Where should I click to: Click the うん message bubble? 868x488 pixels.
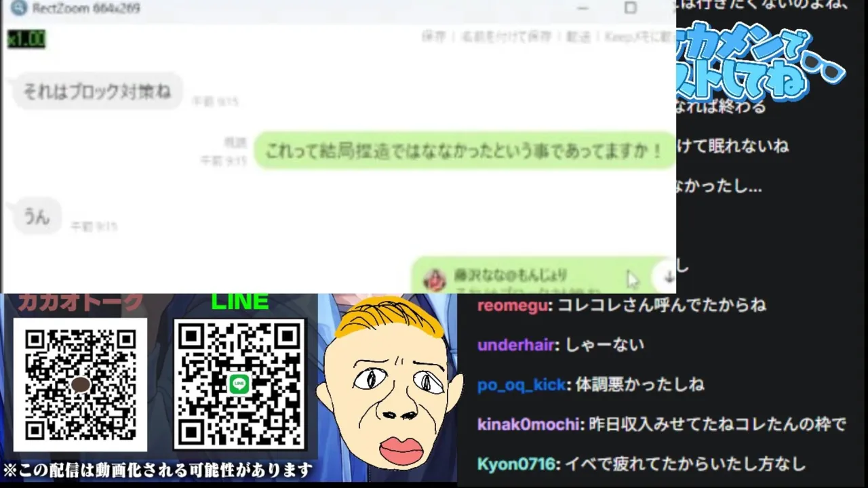click(37, 216)
